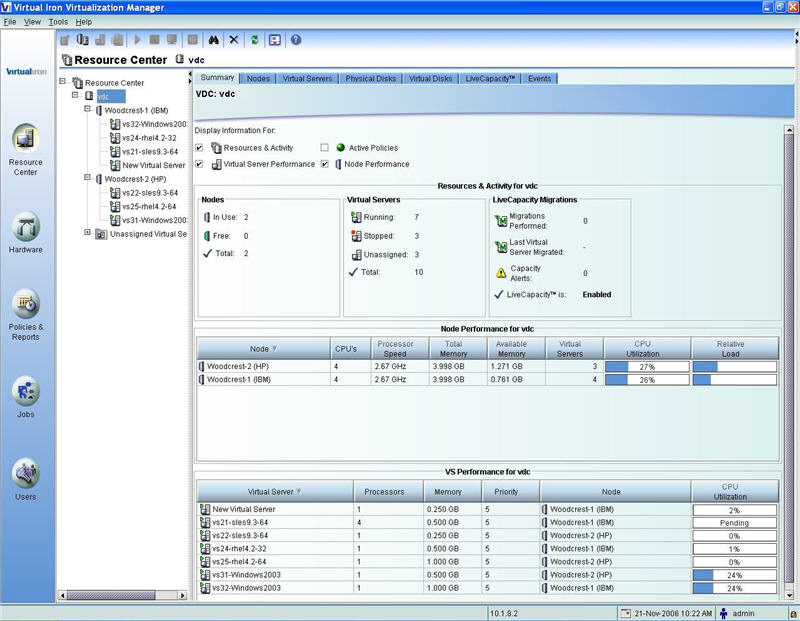Uncheck Node Performance checkbox
800x621 pixels.
click(x=324, y=164)
